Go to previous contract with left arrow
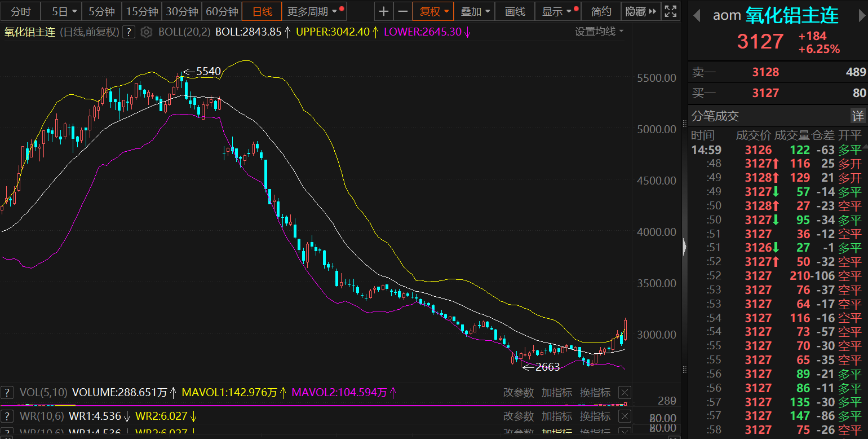Image resolution: width=868 pixels, height=439 pixels. coord(697,16)
